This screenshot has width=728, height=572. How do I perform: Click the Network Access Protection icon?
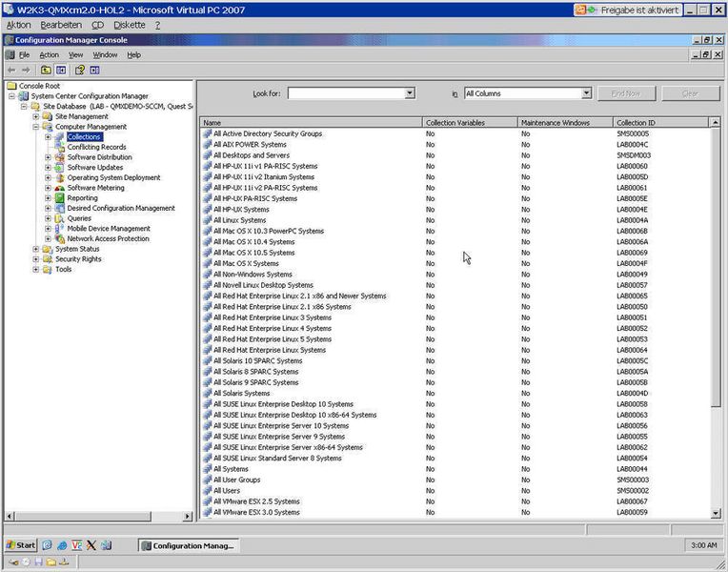[x=59, y=239]
